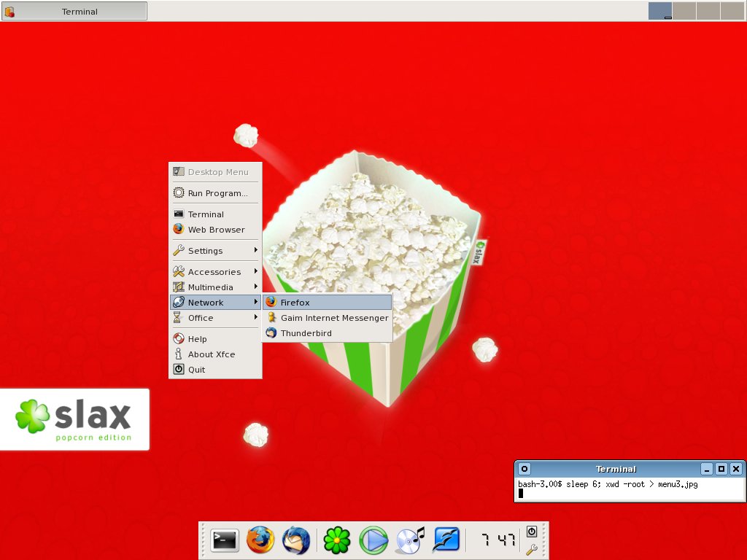Switch to fourth workspace in pager
Viewport: 747px width, 560px height.
click(732, 11)
